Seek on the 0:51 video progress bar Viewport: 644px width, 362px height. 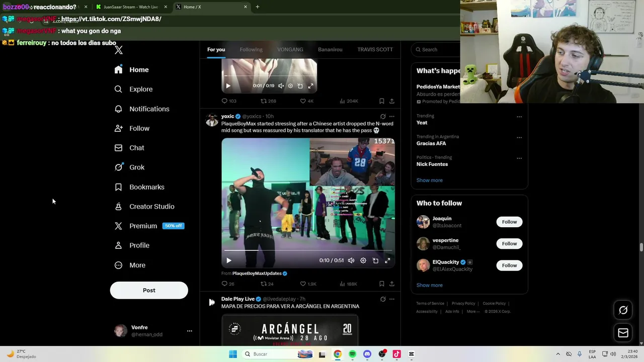(x=308, y=250)
